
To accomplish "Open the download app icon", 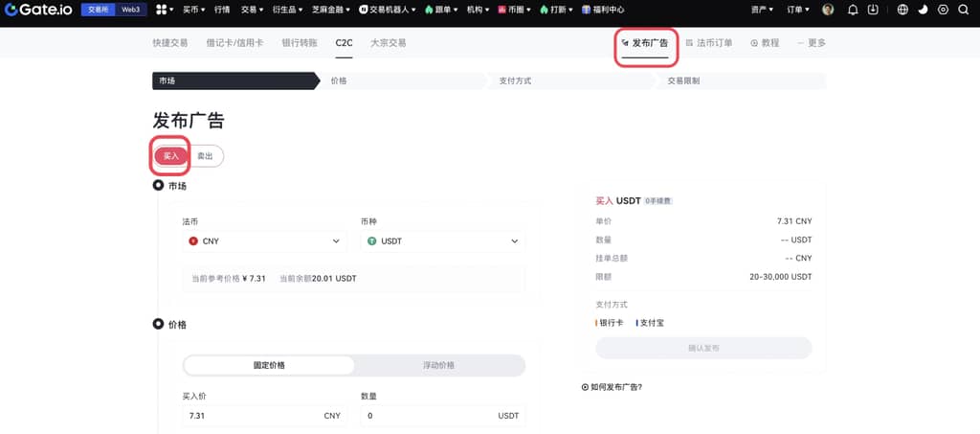I will pos(873,10).
